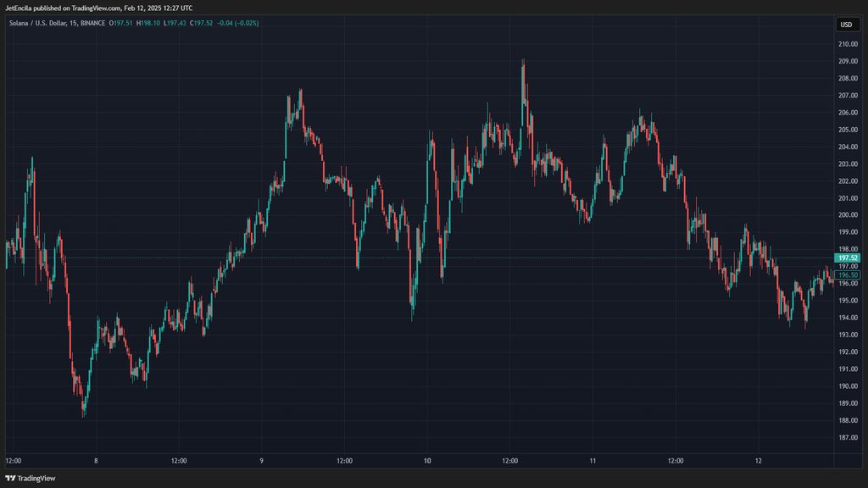868x488 pixels.
Task: Open the USD currency selector
Action: [x=847, y=25]
